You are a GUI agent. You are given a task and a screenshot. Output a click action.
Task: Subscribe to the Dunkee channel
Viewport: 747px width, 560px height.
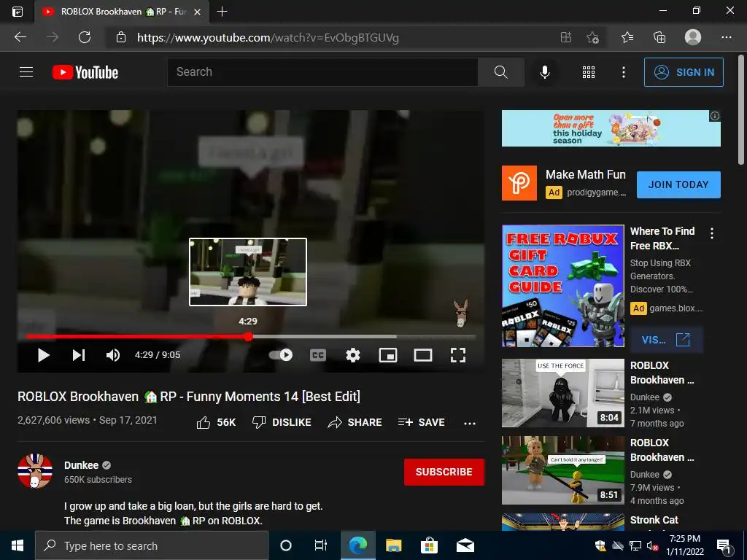tap(444, 472)
